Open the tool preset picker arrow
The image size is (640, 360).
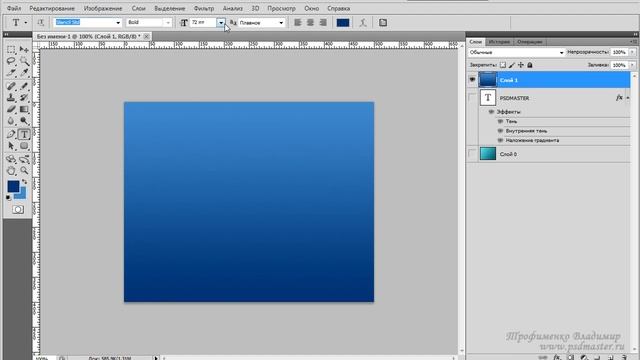click(x=26, y=22)
